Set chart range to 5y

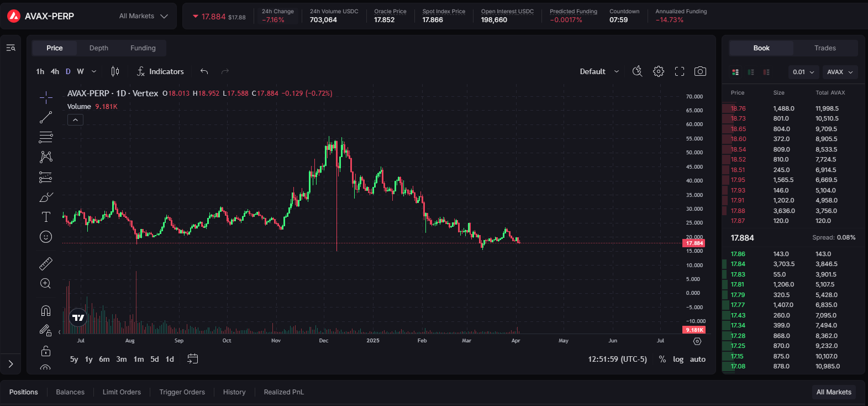coord(74,359)
